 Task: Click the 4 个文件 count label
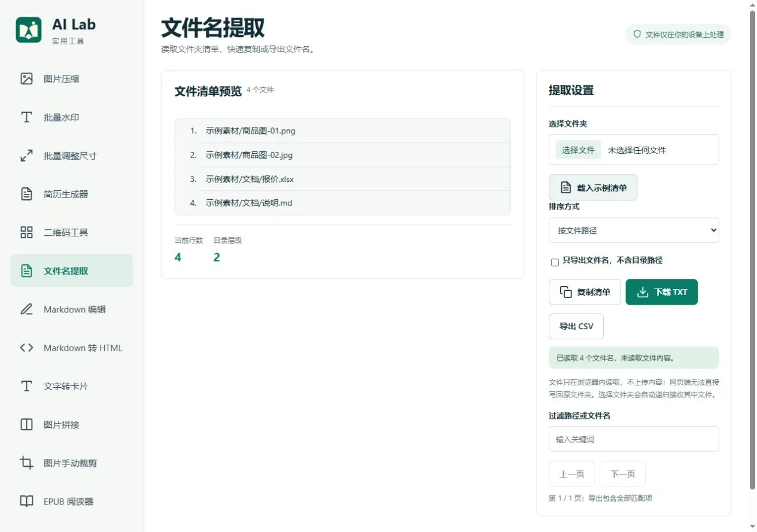260,90
